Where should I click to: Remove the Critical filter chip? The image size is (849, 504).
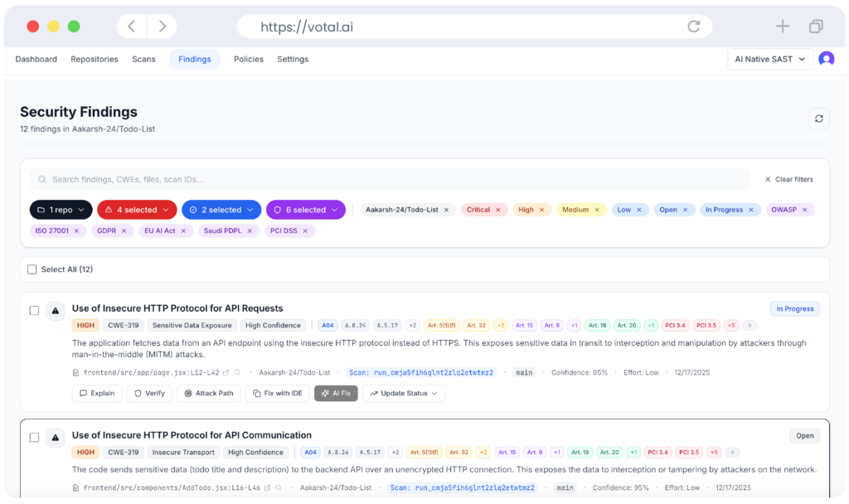point(498,210)
